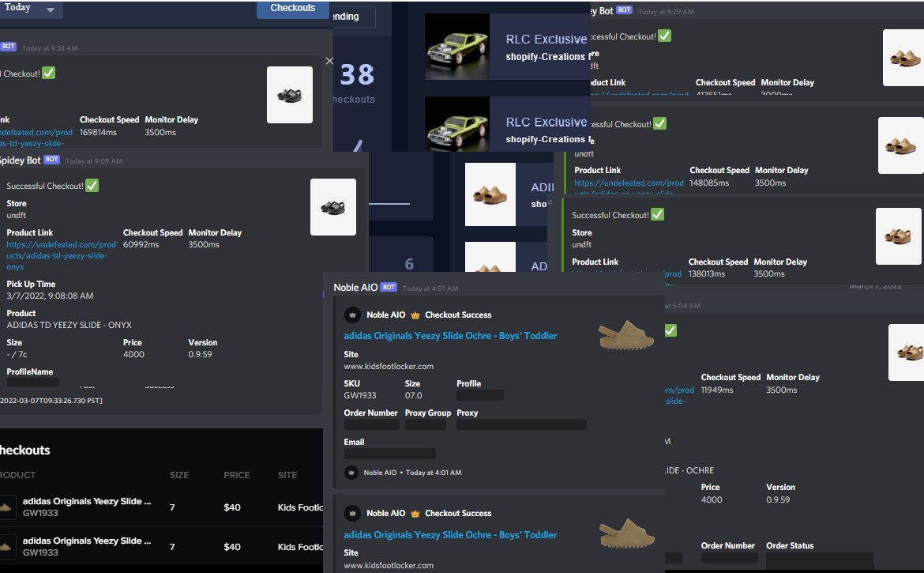Viewport: 924px width, 573px height.
Task: Click the '60992ms' checkout speed value
Action: point(141,244)
